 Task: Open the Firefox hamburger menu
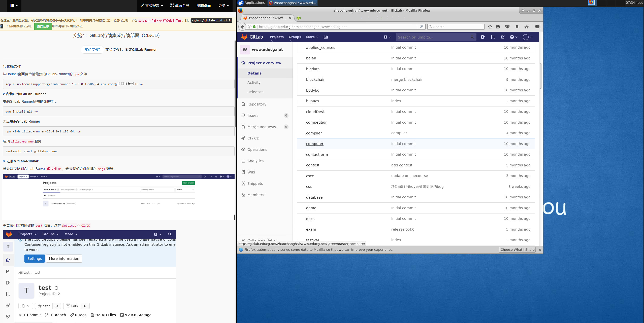click(x=537, y=27)
